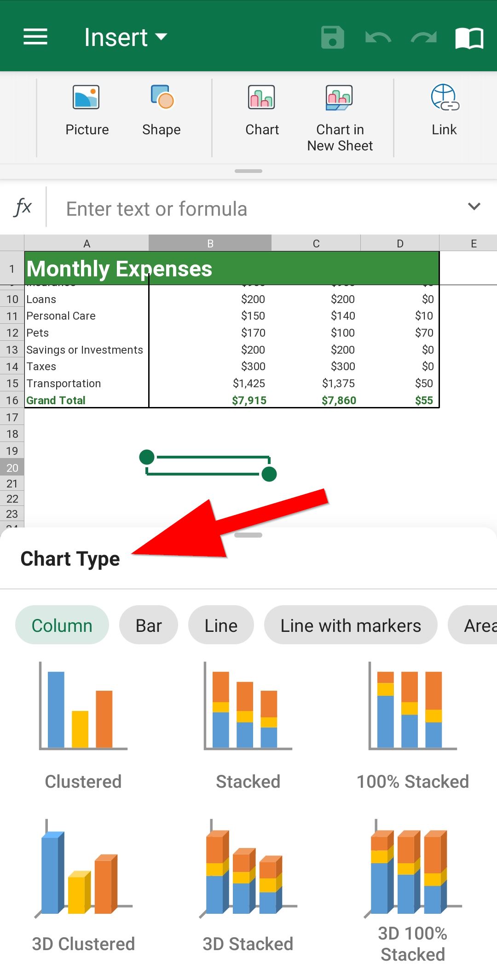Insert a Picture
Image resolution: width=497 pixels, height=980 pixels.
coord(87,111)
